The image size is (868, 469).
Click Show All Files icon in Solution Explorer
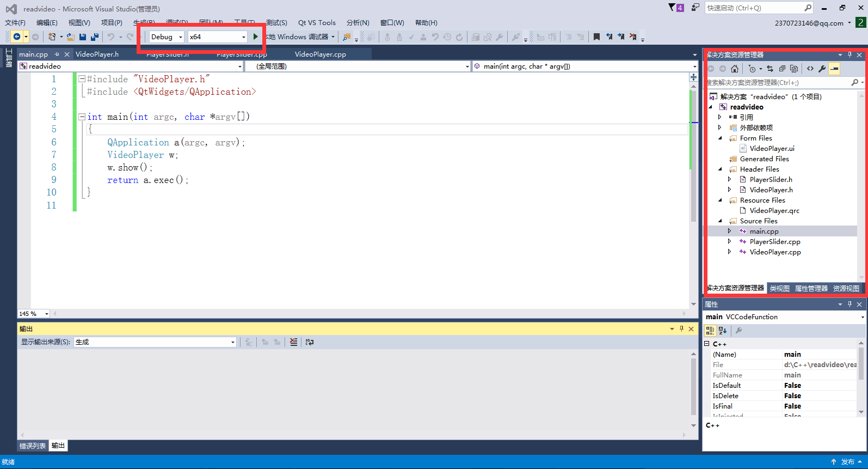(794, 69)
